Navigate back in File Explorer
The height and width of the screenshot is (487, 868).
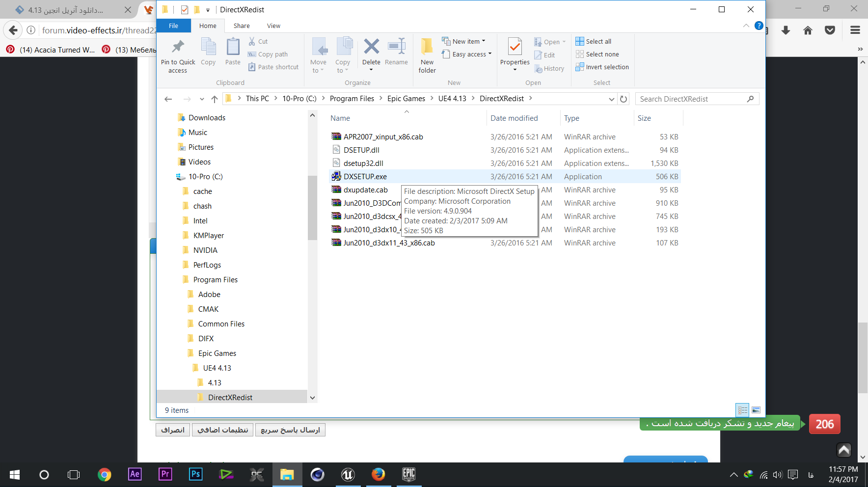(x=168, y=99)
